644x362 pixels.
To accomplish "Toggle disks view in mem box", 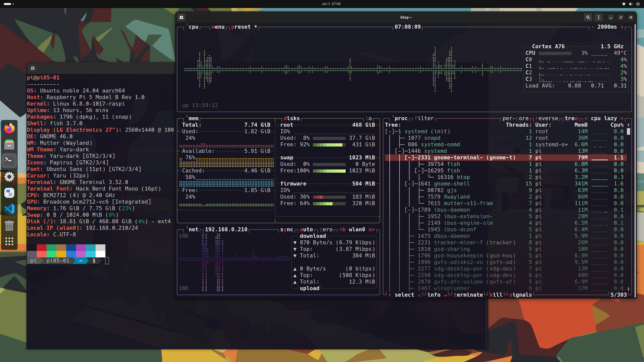I will coord(292,118).
